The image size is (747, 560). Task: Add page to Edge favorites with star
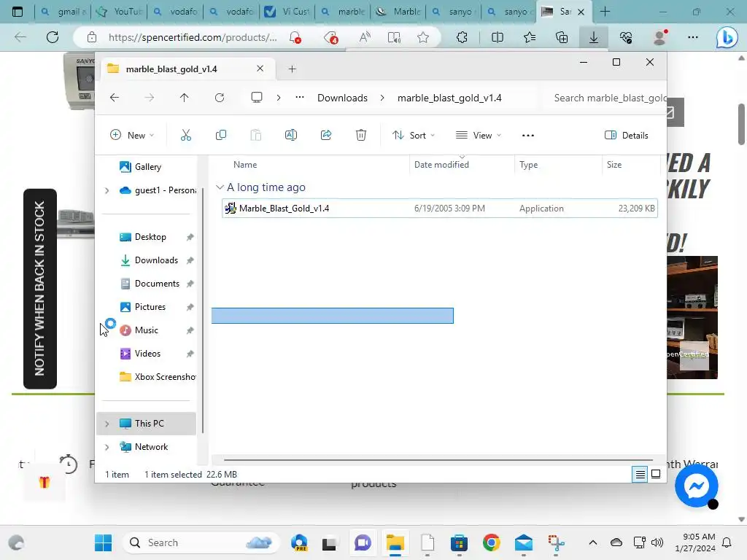click(422, 37)
